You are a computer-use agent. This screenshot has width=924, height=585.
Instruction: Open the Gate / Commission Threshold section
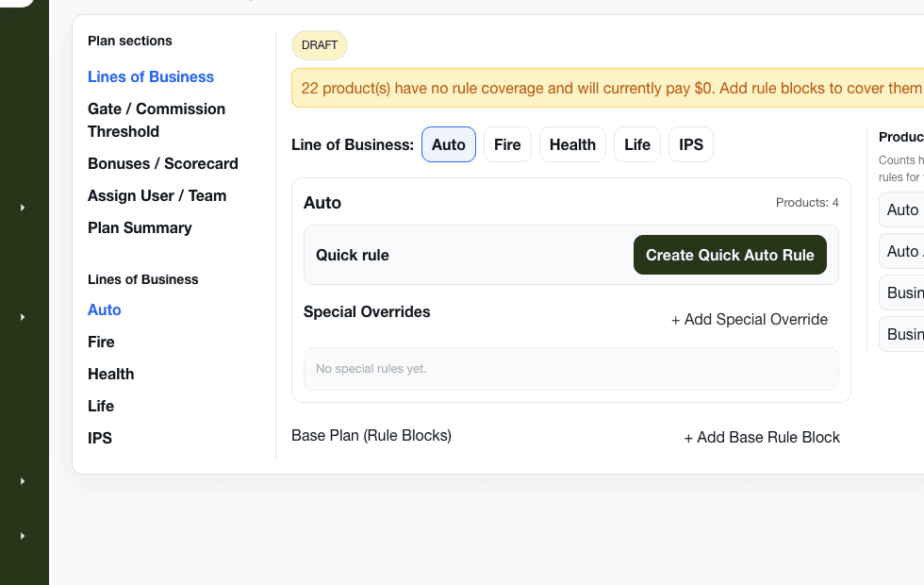pos(157,120)
